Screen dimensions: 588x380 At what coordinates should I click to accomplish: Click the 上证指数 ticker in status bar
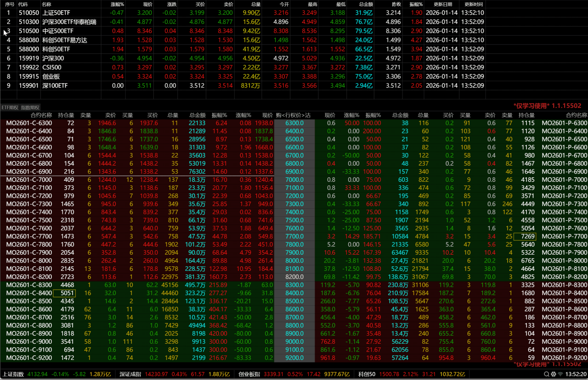13,374
